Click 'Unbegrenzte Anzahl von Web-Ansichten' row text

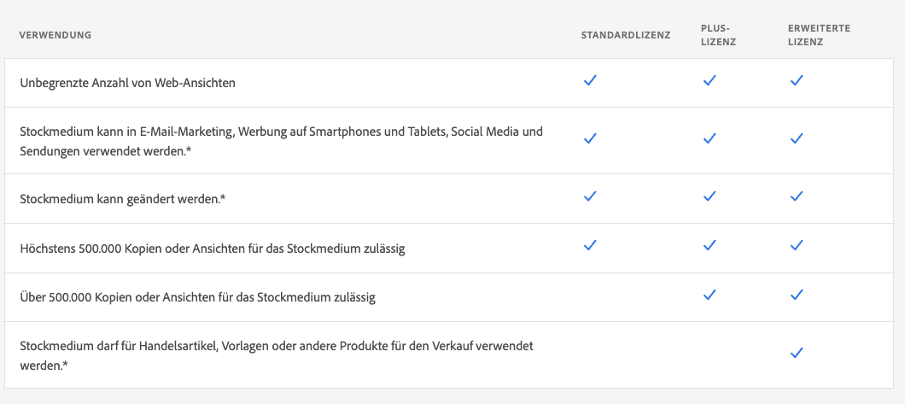(127, 83)
